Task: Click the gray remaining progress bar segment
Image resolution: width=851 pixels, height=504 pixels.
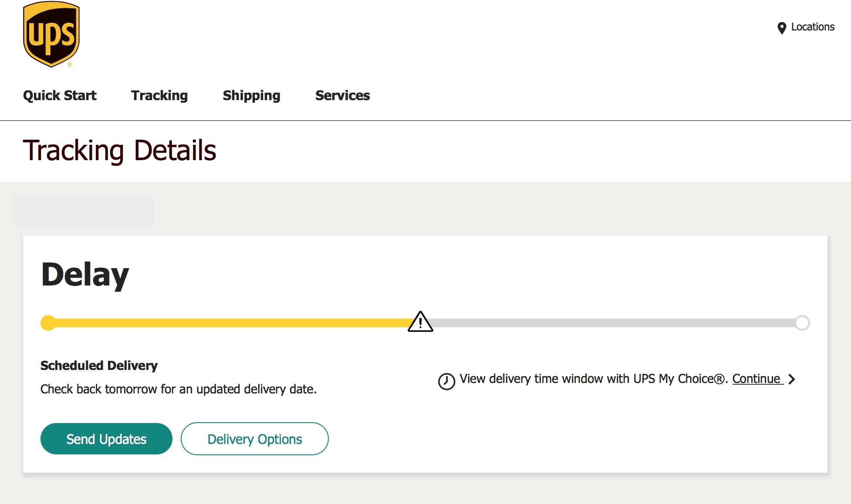Action: [610, 323]
